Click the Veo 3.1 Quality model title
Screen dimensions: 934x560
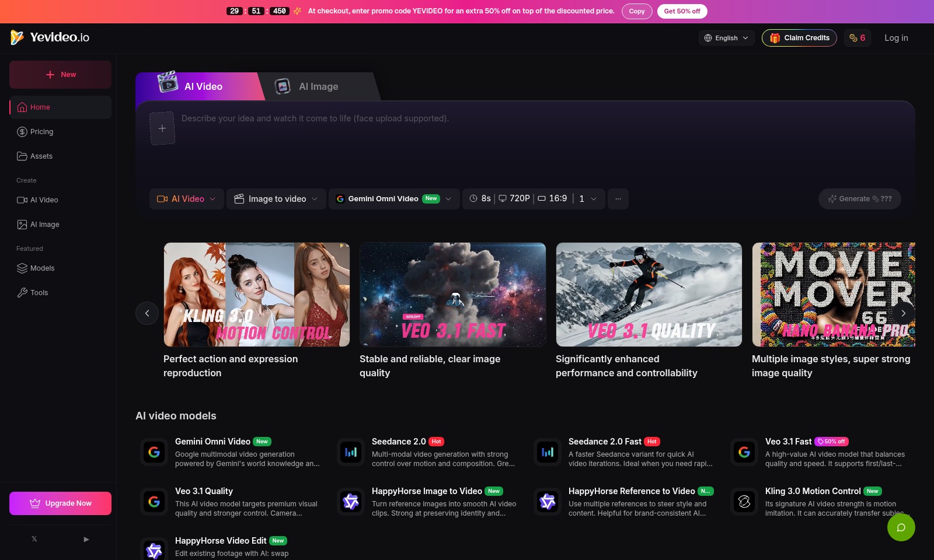[204, 491]
